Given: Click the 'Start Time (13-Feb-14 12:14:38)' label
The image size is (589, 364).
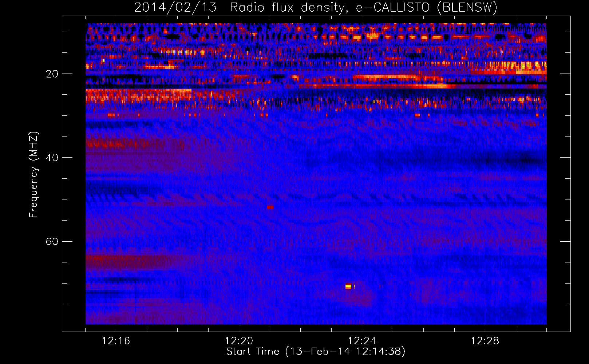Looking at the screenshot, I should [316, 352].
